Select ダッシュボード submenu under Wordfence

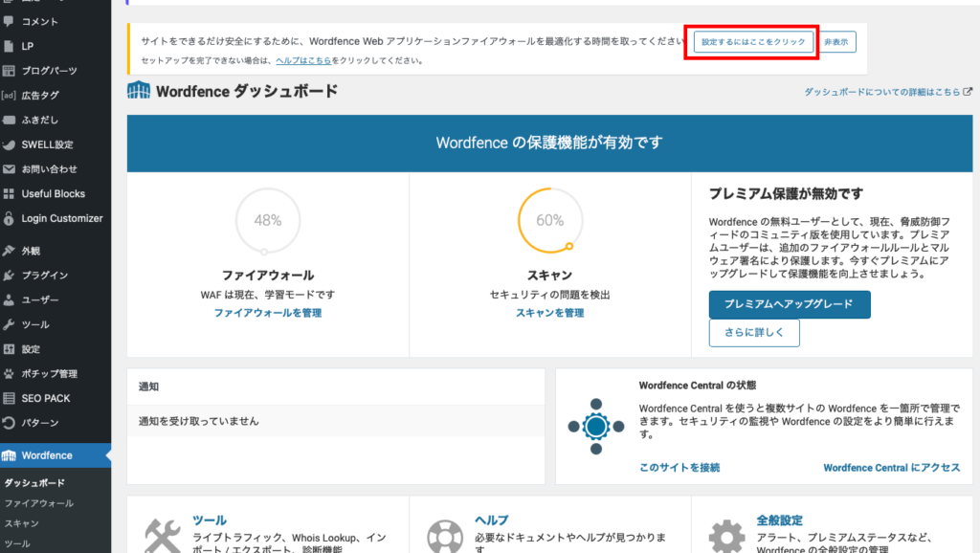point(34,483)
